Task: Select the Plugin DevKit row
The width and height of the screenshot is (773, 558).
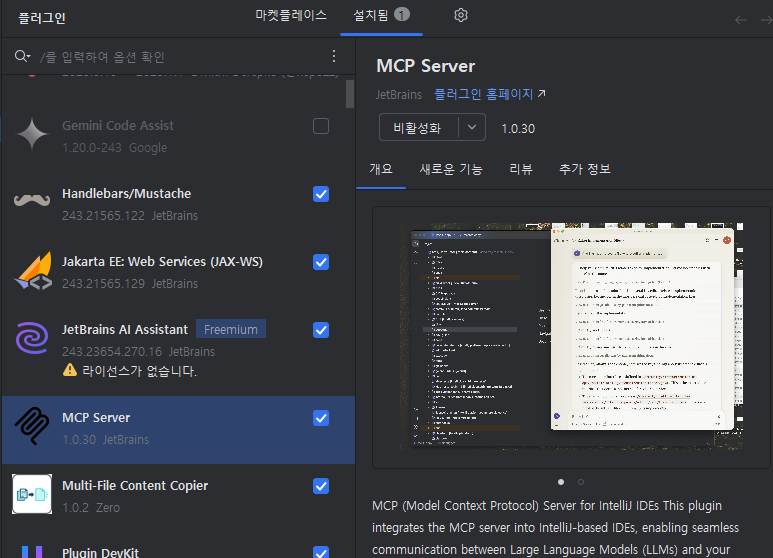Action: click(x=178, y=547)
